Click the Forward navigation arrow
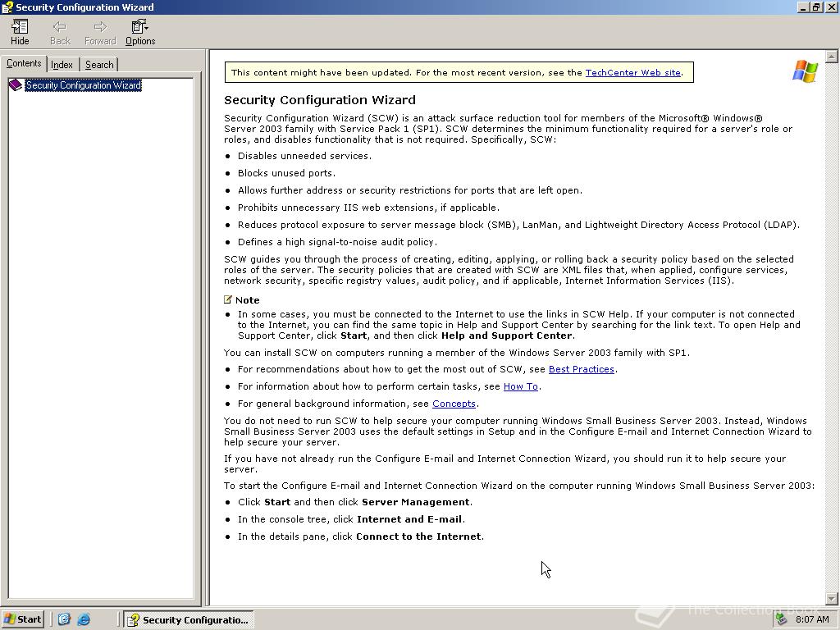This screenshot has width=840, height=630. point(100,32)
